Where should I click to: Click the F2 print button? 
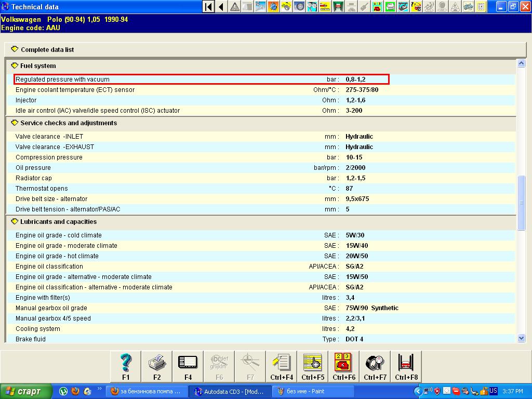157,366
